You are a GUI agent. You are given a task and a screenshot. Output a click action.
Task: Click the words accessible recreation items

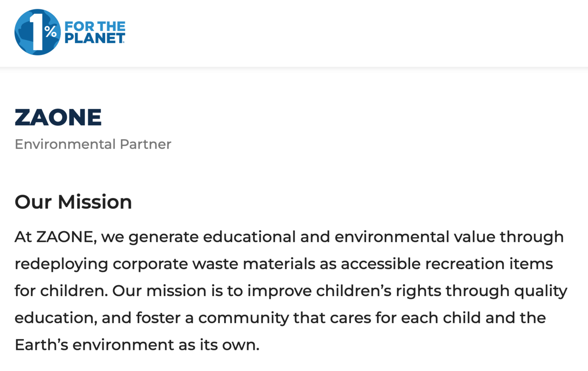coord(447,264)
